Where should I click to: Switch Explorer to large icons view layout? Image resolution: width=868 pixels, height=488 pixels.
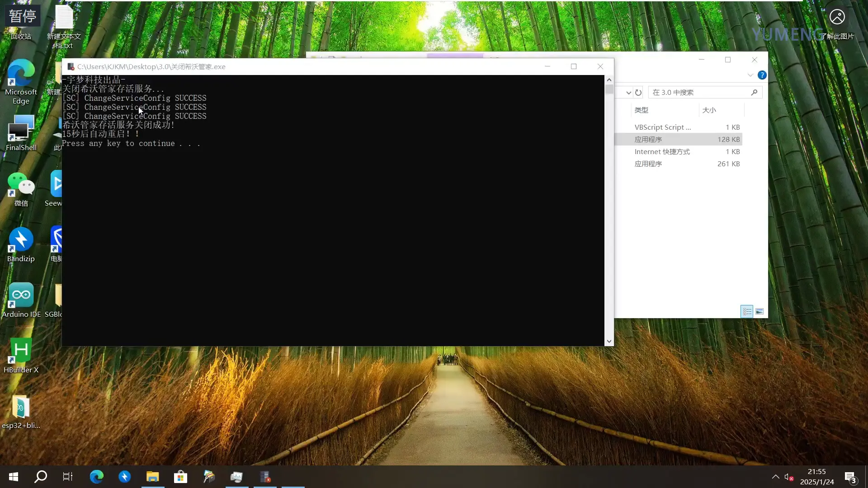pyautogui.click(x=759, y=311)
